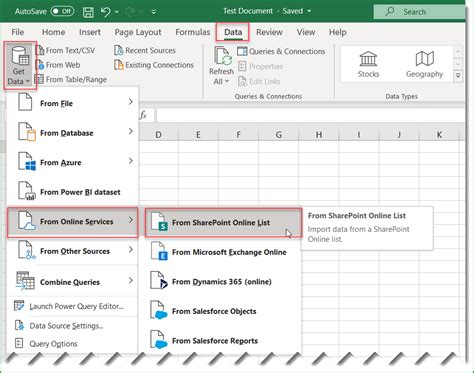The width and height of the screenshot is (474, 373).
Task: Click the Properties button
Action: 260,66
